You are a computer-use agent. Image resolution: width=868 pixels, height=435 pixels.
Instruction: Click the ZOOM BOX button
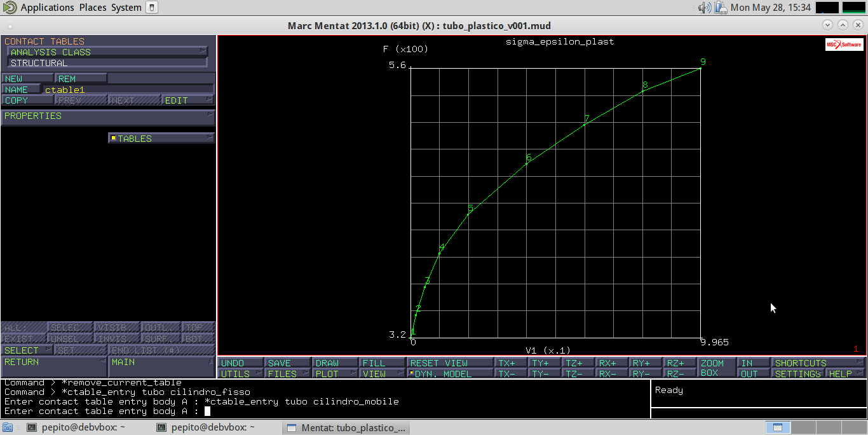coord(717,368)
